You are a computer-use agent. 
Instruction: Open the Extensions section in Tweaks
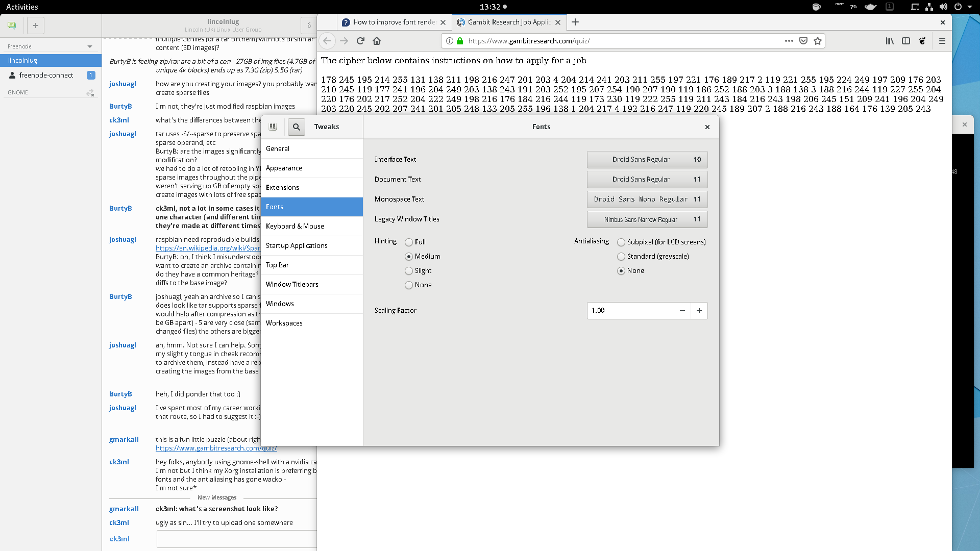312,187
